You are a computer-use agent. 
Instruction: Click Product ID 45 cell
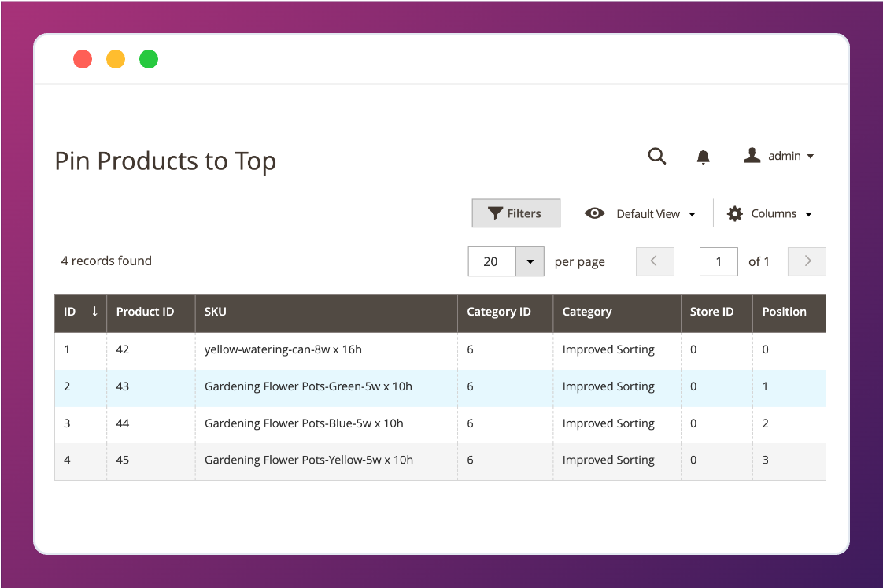(x=151, y=462)
